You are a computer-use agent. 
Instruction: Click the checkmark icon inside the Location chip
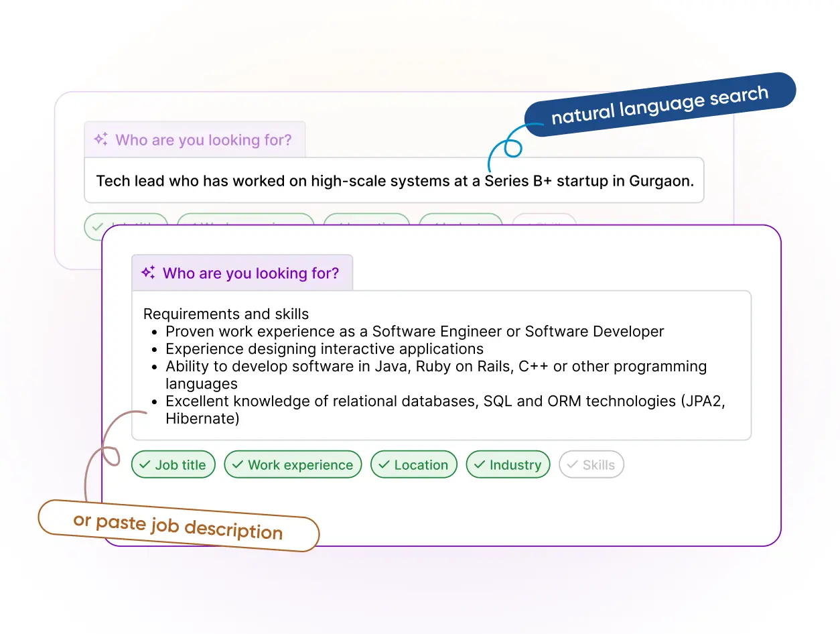[384, 464]
